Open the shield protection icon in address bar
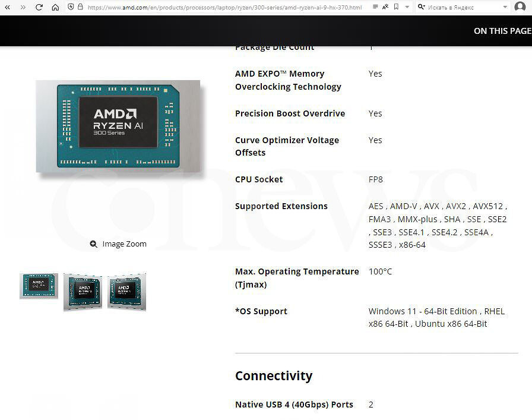Screen dimensions: 532x420 [x=71, y=7]
